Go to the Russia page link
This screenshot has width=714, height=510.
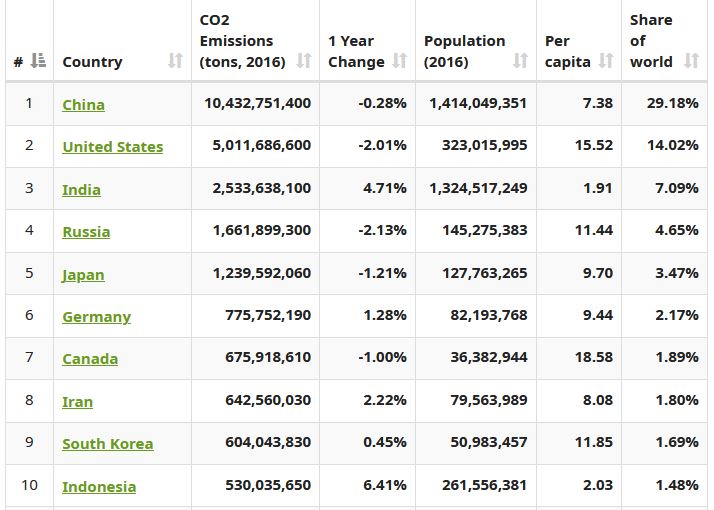tap(86, 231)
